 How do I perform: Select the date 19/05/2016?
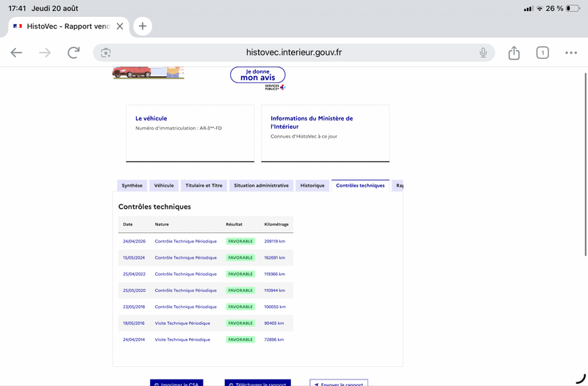tap(134, 323)
